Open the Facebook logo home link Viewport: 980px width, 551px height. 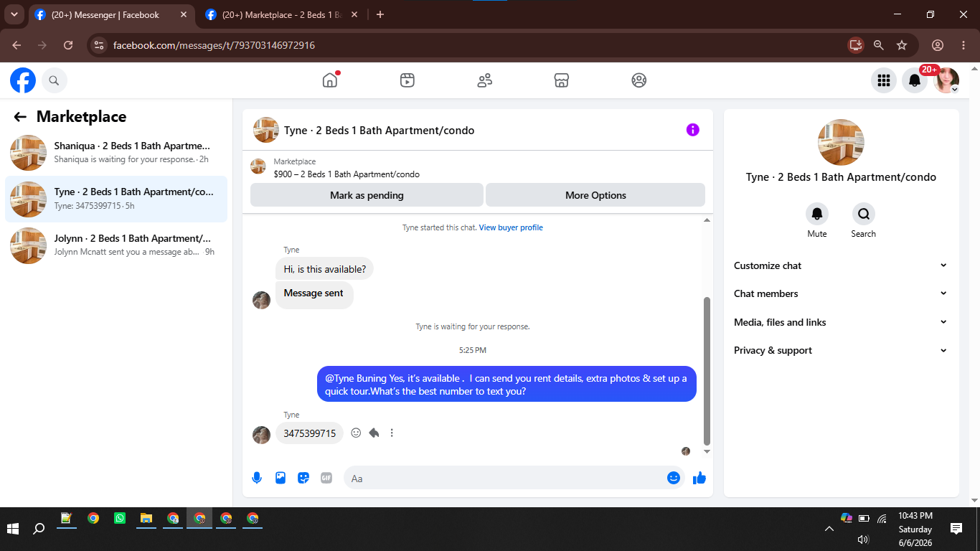tap(23, 80)
